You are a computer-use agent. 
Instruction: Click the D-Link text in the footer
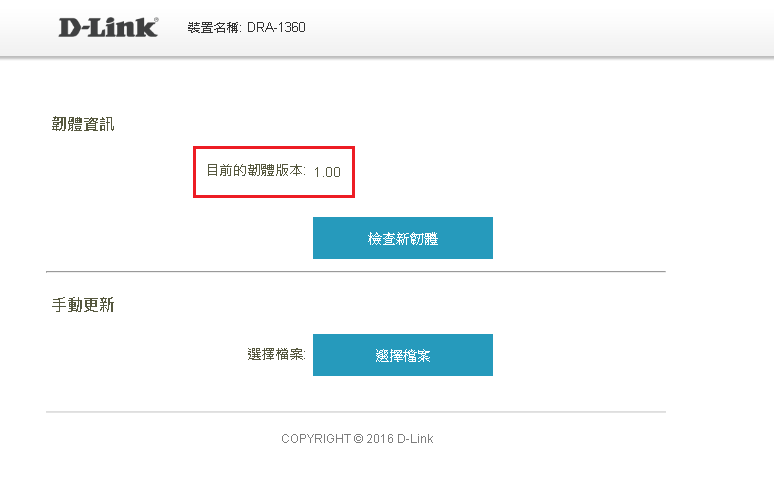[x=415, y=439]
